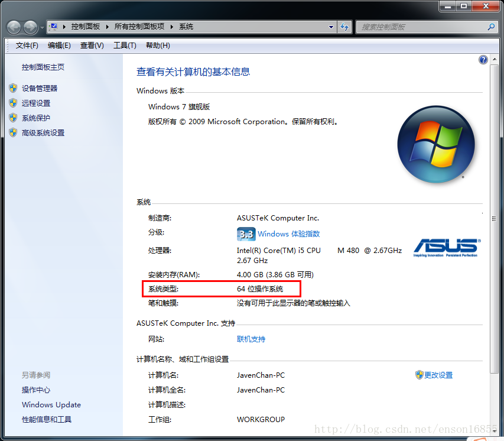Open 性能信息和工具 in the See also list
This screenshot has width=504, height=441.
(x=47, y=420)
